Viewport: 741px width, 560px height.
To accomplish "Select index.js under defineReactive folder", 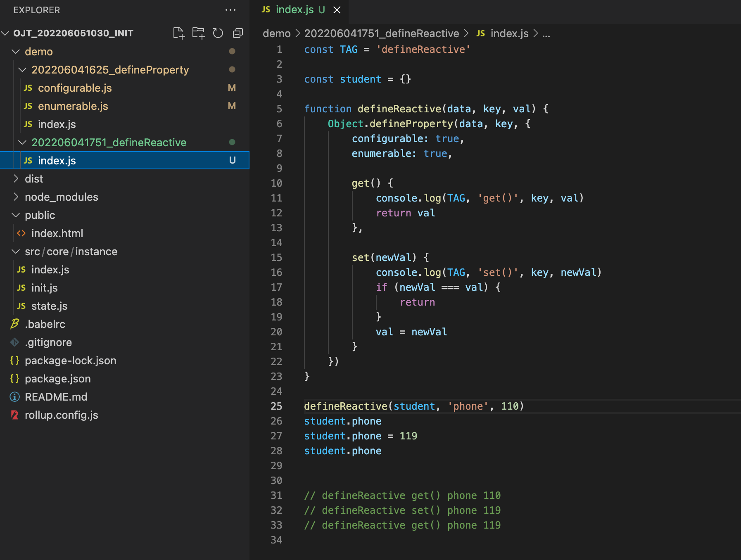I will click(125, 161).
